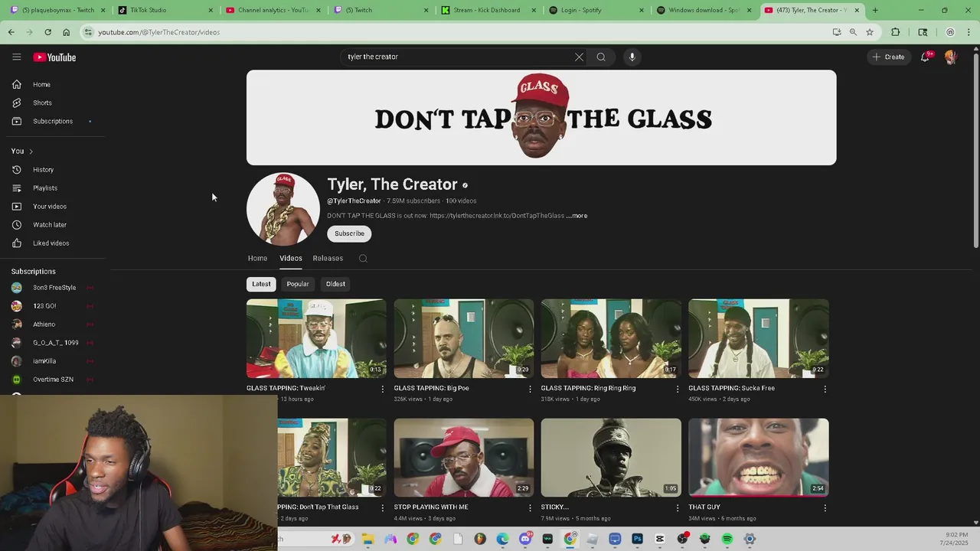The width and height of the screenshot is (980, 551).
Task: Subscribe to Tyler, The Creator
Action: click(349, 233)
